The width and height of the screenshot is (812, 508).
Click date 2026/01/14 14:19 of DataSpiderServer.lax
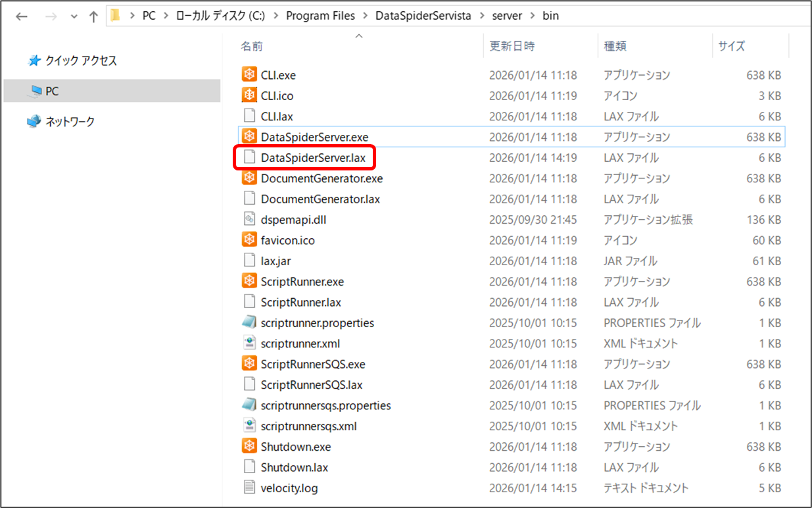(533, 158)
